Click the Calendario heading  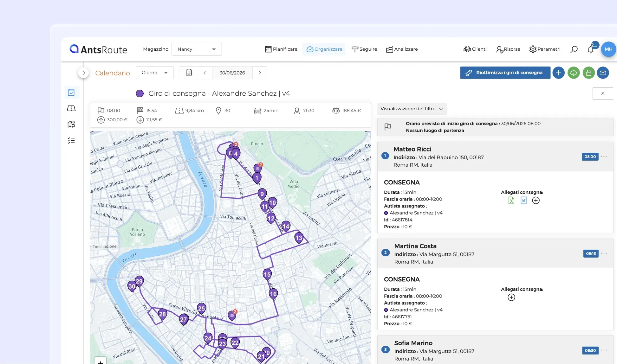click(113, 73)
